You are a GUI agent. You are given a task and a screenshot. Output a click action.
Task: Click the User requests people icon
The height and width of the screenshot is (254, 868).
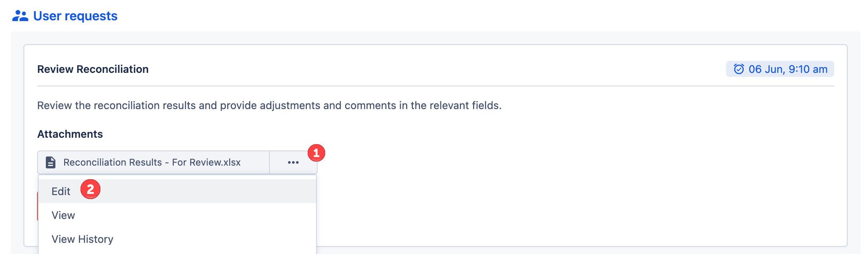[x=20, y=16]
